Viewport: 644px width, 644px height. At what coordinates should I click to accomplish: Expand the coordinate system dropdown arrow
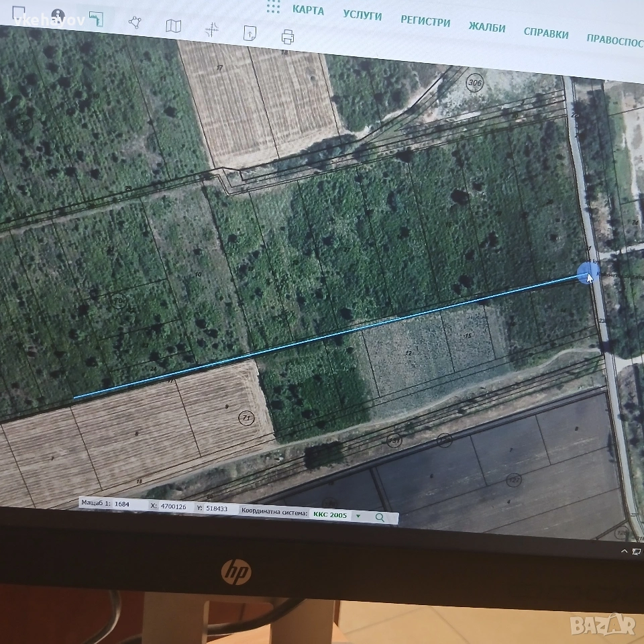click(358, 516)
